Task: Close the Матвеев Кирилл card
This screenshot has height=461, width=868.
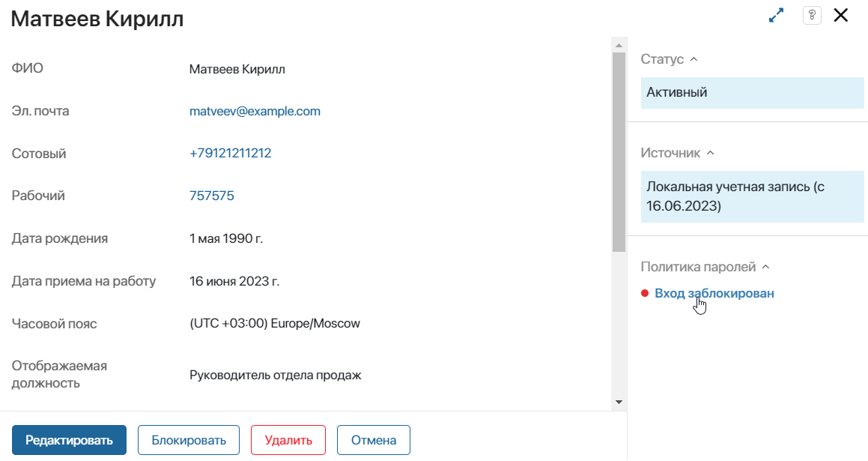Action: click(x=841, y=16)
